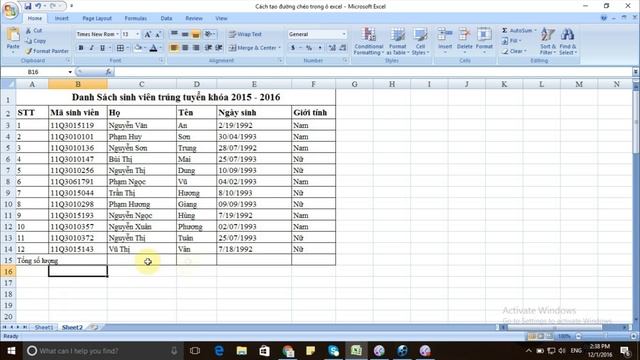
Task: Apply the Font Color swatch
Action: [x=153, y=48]
